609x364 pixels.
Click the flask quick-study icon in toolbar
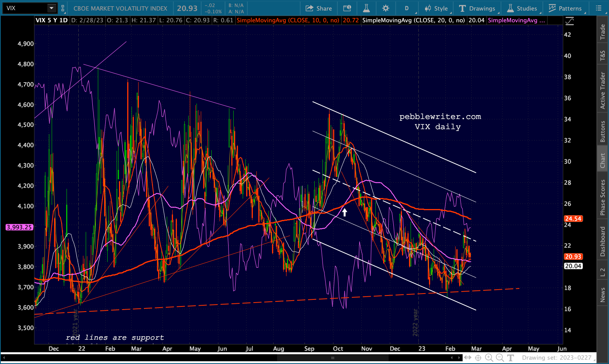click(x=366, y=8)
